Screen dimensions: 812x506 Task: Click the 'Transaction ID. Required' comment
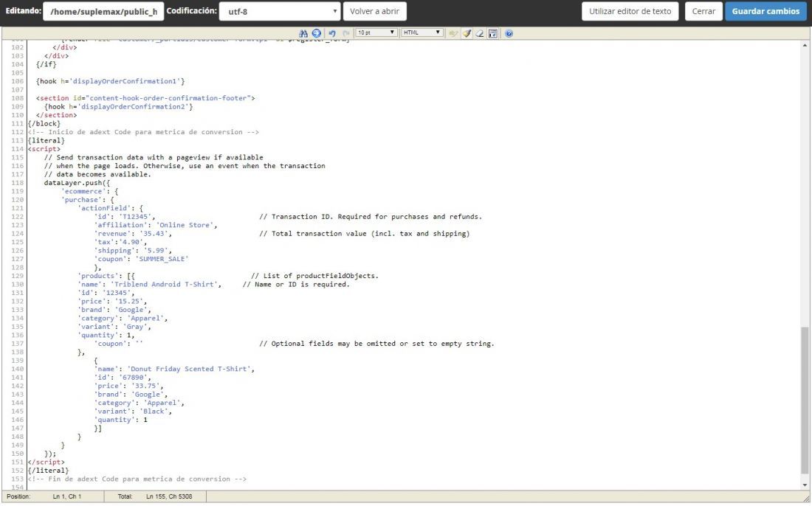tap(371, 217)
